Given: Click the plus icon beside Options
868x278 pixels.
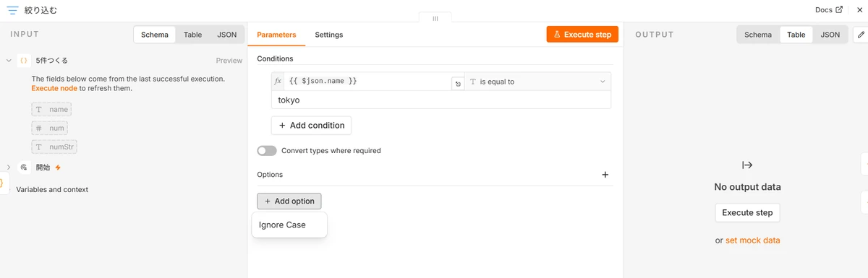Looking at the screenshot, I should tap(605, 175).
